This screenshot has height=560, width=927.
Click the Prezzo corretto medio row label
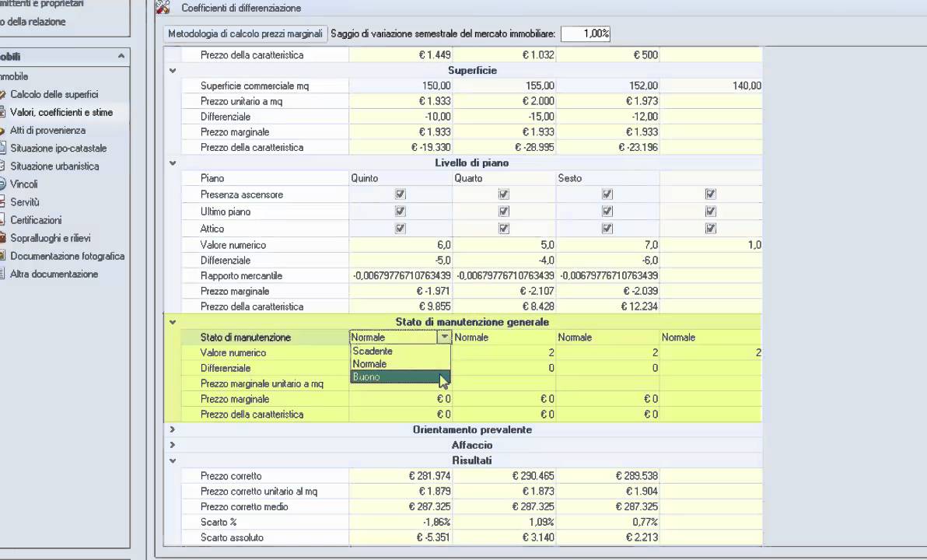(x=244, y=507)
